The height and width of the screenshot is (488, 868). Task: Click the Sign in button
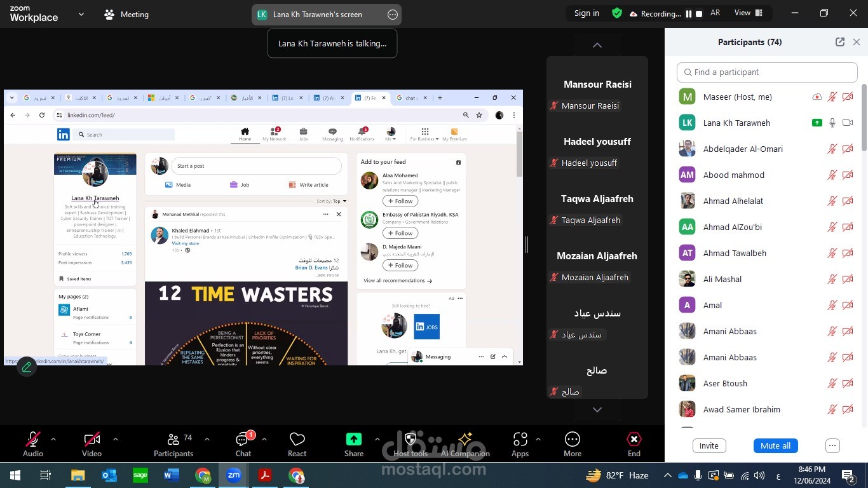587,13
